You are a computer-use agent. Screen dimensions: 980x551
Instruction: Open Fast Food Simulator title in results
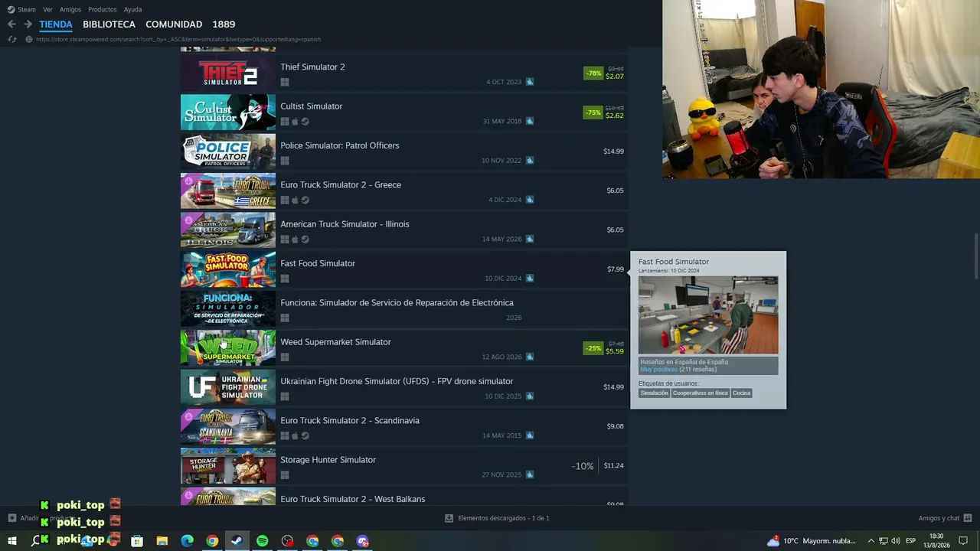click(318, 263)
